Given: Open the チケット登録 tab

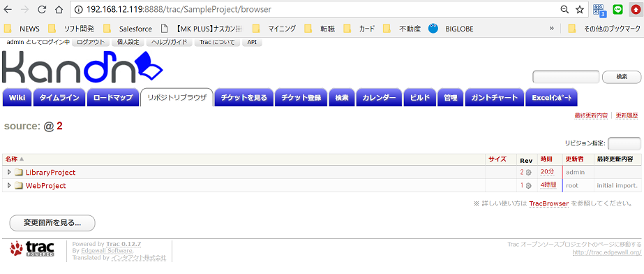Looking at the screenshot, I should 301,97.
